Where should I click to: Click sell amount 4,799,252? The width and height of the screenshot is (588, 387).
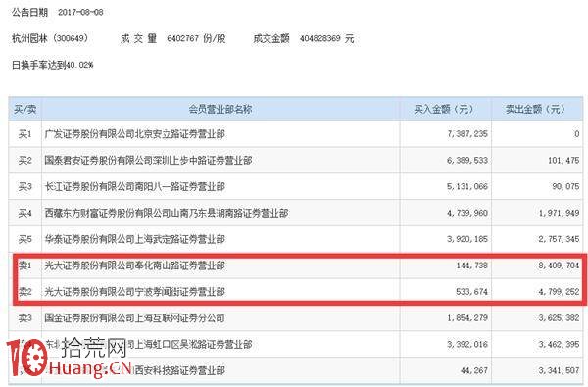tap(560, 291)
